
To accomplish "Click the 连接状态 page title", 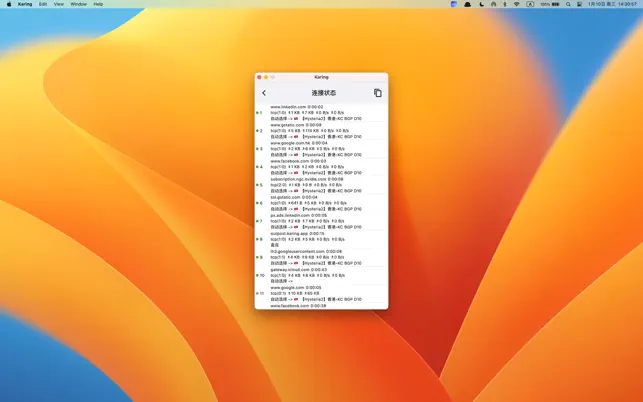I will pyautogui.click(x=324, y=93).
